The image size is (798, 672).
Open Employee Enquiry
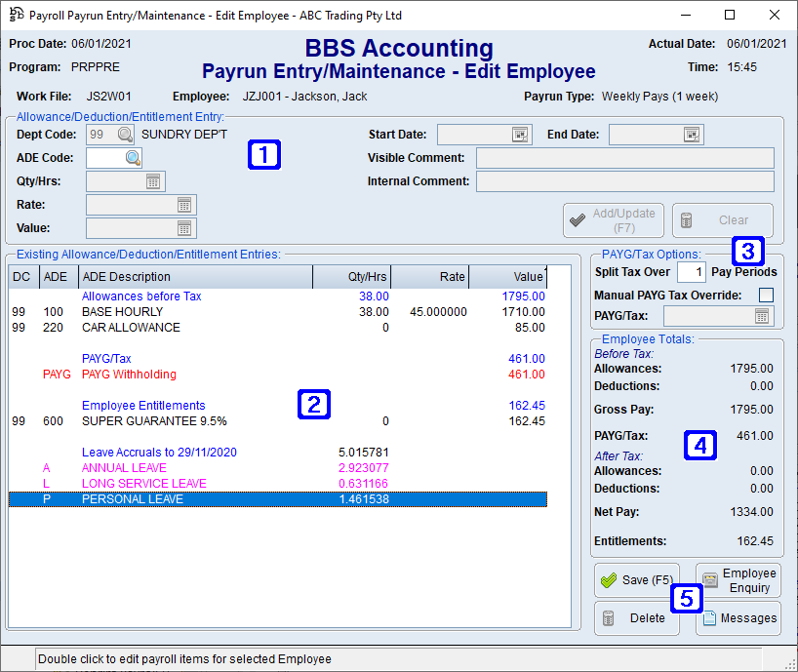738,579
